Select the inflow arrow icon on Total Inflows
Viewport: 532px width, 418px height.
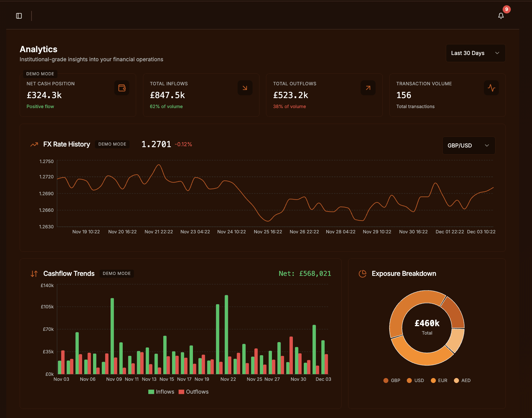245,88
